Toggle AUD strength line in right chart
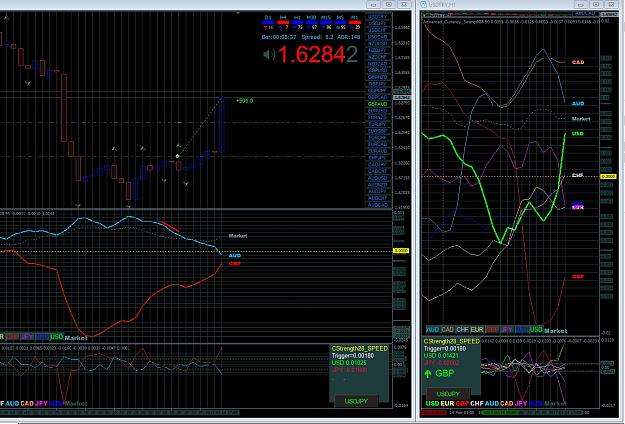625x424 pixels. pyautogui.click(x=432, y=330)
